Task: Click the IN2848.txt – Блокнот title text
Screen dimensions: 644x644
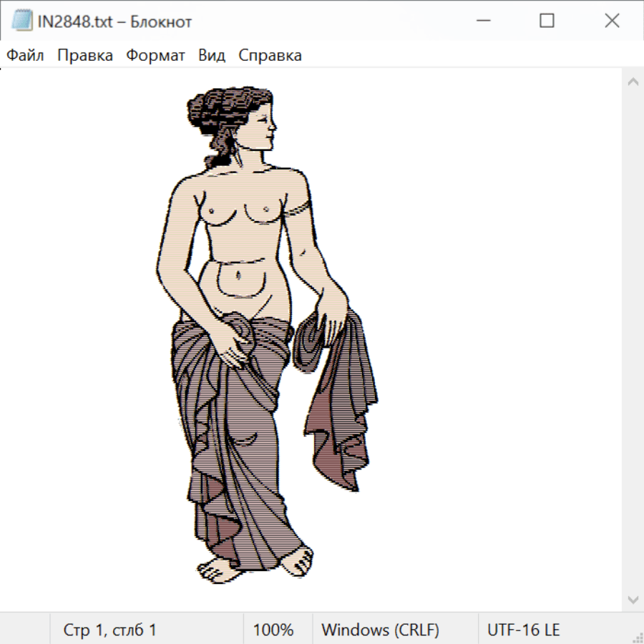Action: pos(114,21)
